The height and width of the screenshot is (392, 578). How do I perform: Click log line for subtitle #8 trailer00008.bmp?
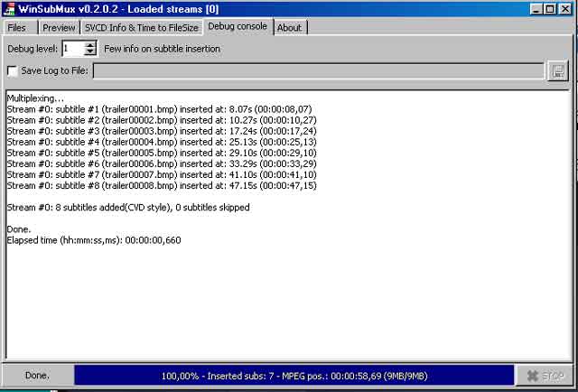click(x=162, y=185)
